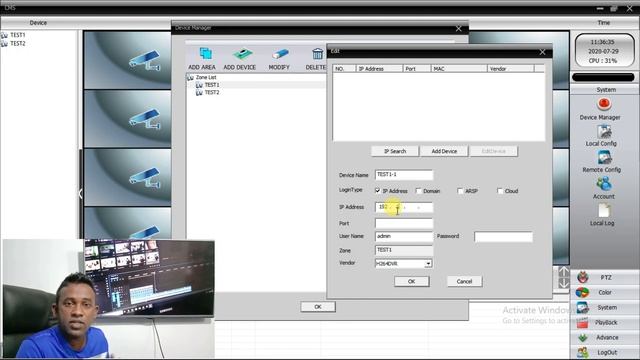Image resolution: width=640 pixels, height=360 pixels.
Task: Click OK in the Edit dialog
Action: [x=411, y=281]
